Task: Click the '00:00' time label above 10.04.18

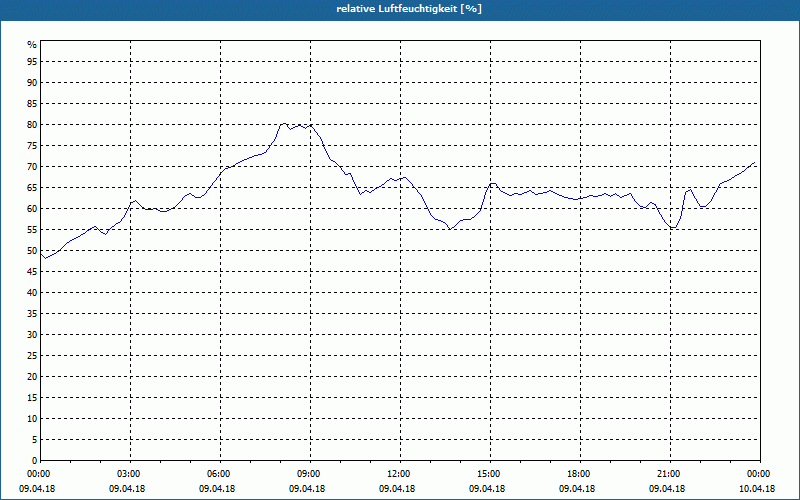Action: coord(760,474)
